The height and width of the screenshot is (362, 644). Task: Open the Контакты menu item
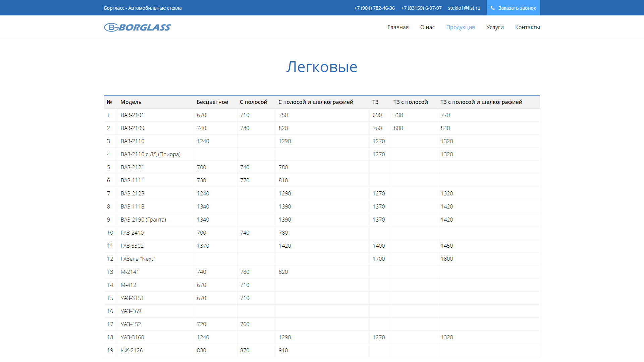point(527,27)
